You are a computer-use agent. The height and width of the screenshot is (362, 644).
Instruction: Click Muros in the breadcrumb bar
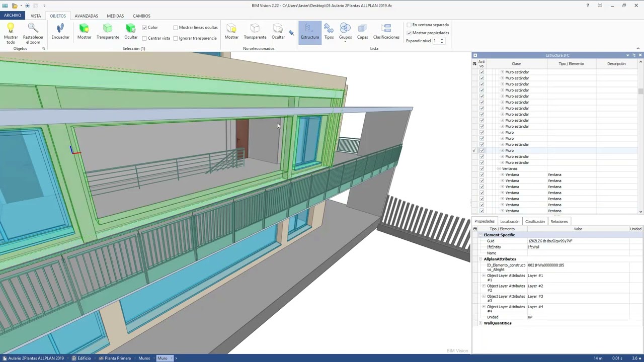144,358
